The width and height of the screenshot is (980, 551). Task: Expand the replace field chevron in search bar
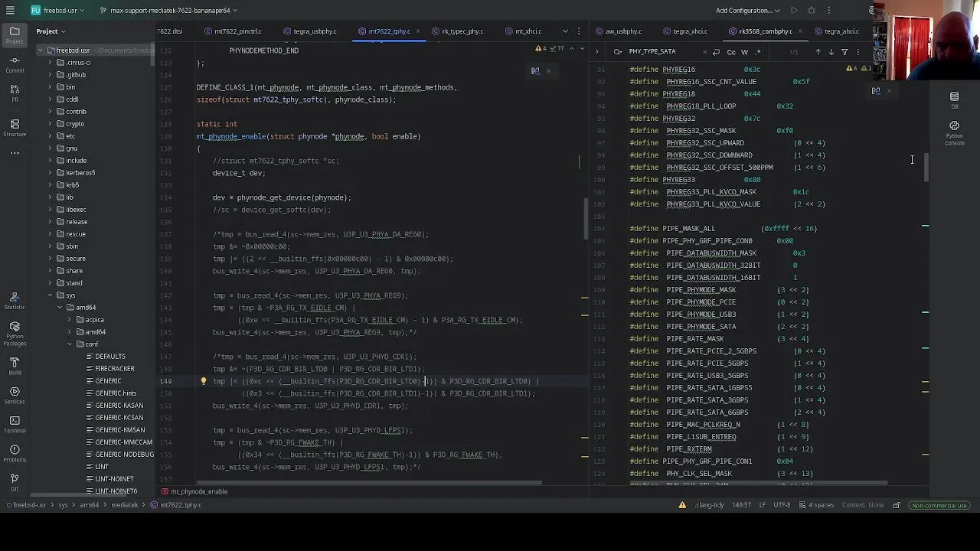[596, 52]
